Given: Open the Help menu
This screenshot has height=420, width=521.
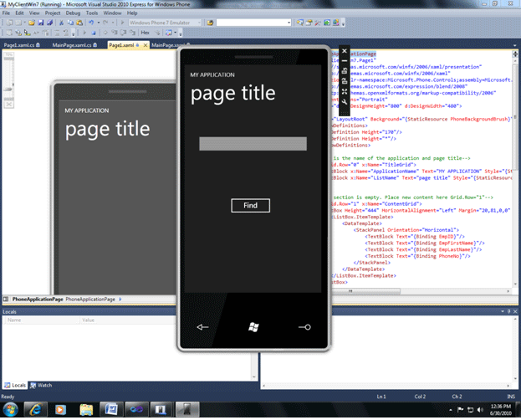Looking at the screenshot, I should [132, 13].
